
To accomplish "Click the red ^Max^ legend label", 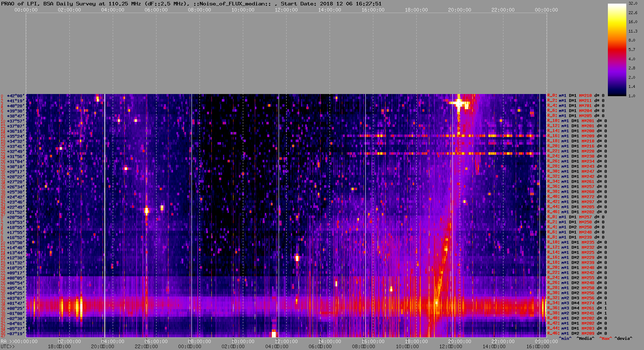I will click(x=605, y=339).
